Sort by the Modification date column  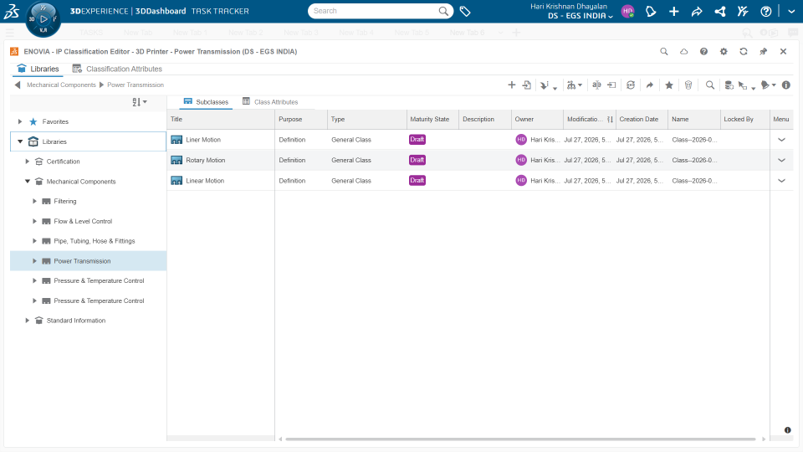[x=589, y=119]
